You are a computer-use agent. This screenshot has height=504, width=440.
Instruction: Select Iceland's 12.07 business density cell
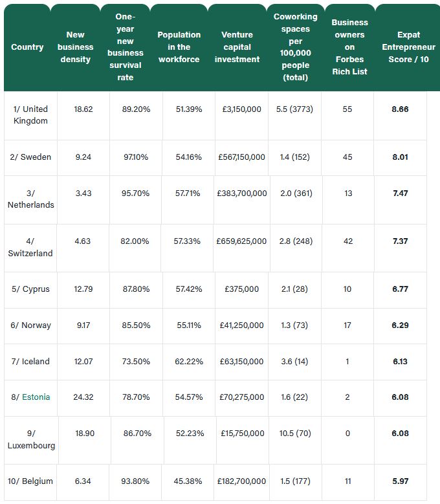click(x=83, y=362)
